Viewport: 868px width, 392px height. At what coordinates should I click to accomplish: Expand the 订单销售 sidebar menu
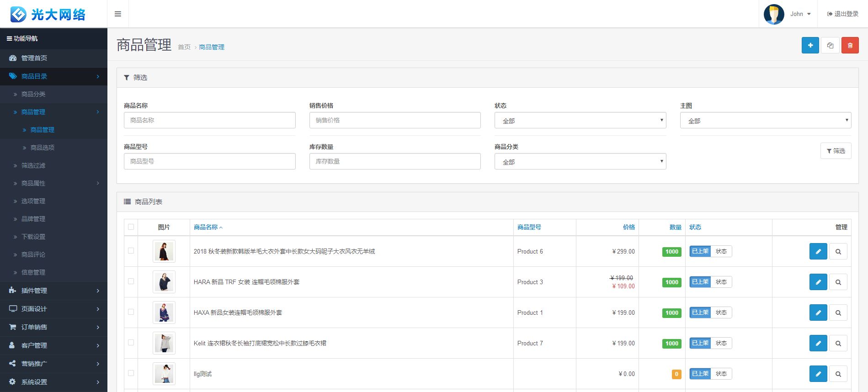pyautogui.click(x=53, y=327)
